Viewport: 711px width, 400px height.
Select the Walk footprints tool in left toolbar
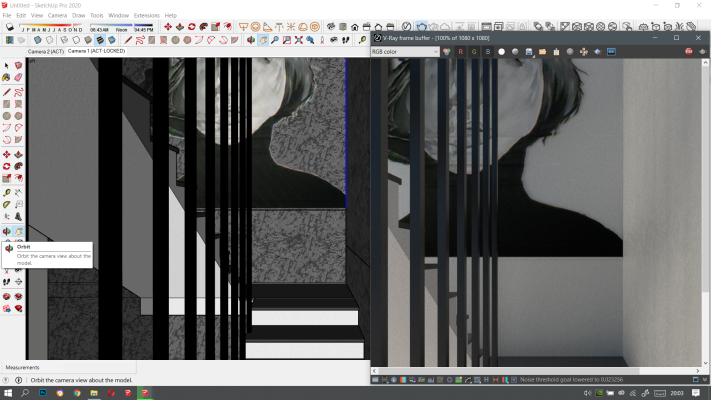[x=6, y=282]
